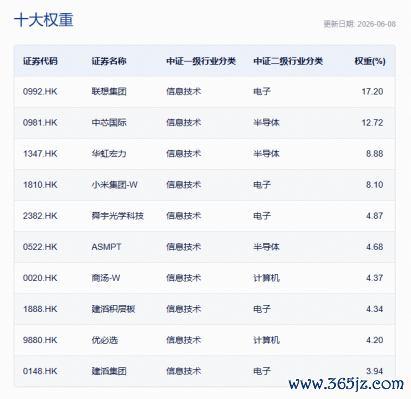The width and height of the screenshot is (411, 399).
Task: Click the 中证一级行业分类 column header
Action: coord(201,61)
